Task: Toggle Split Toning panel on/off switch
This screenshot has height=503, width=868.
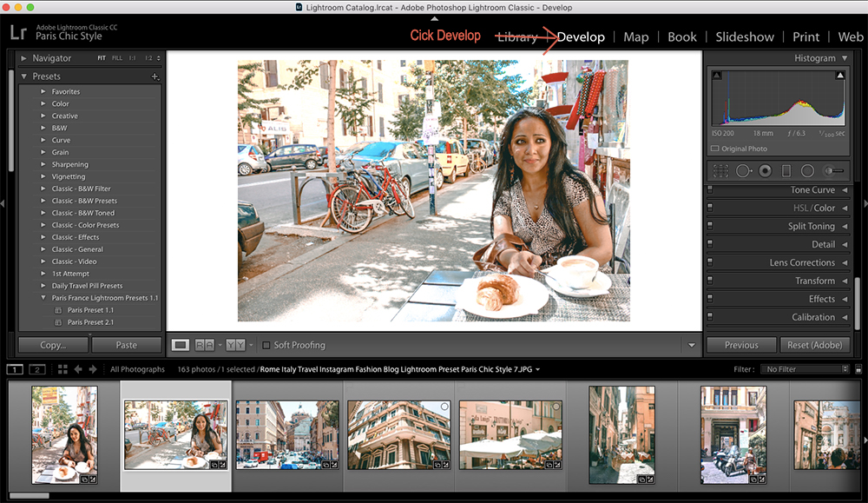Action: pyautogui.click(x=710, y=226)
